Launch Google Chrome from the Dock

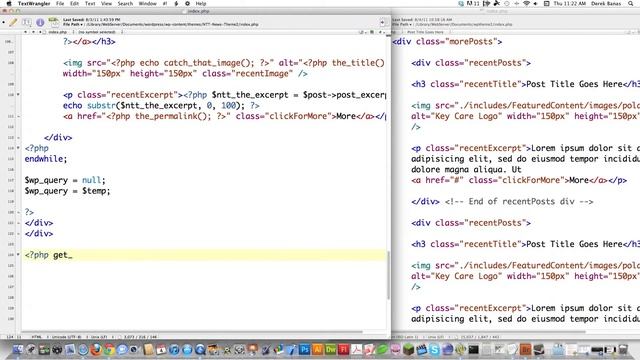tap(109, 349)
